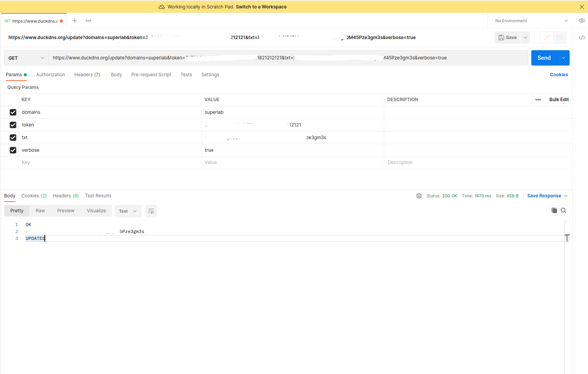Click Bulk Edit

pyautogui.click(x=559, y=100)
